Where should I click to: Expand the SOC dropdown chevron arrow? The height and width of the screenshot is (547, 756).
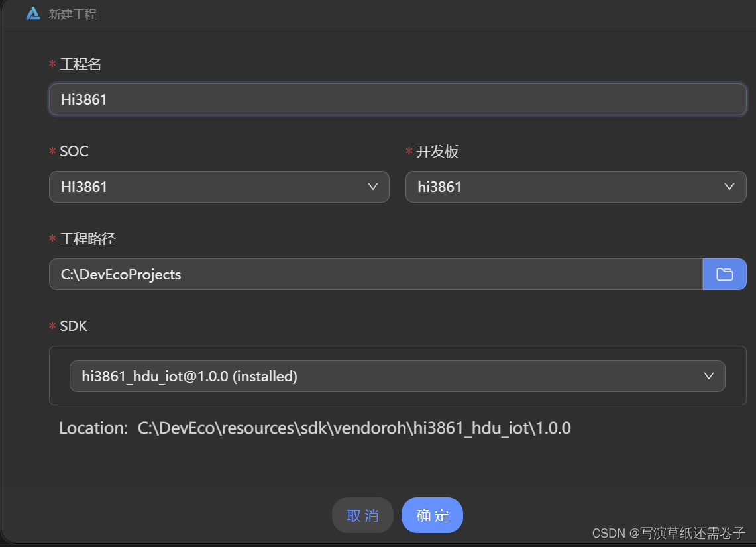click(372, 187)
